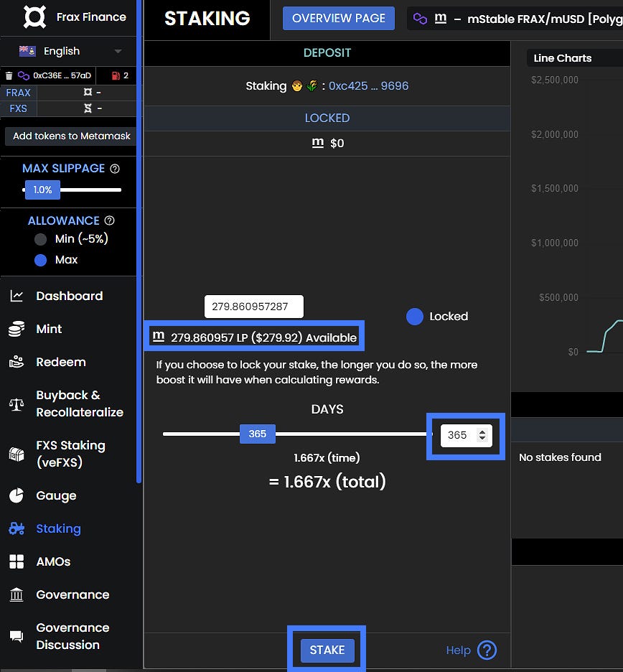Screen dimensions: 623x672
Task: Click the Governance bank building icon
Action: click(17, 594)
